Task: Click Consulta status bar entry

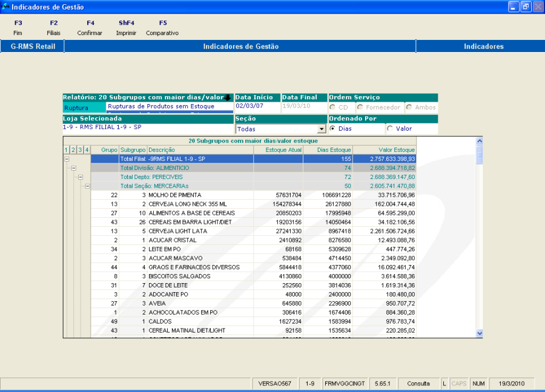Action: 418,384
